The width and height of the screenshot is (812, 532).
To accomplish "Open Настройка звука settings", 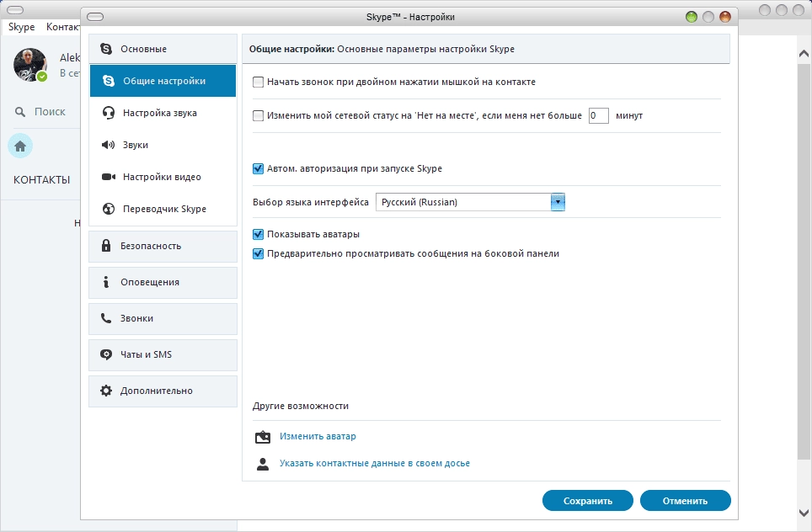I will tap(163, 113).
